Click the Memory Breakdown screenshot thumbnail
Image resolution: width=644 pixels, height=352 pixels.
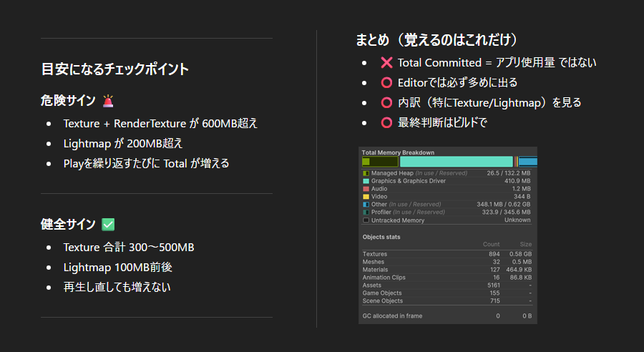tap(447, 235)
